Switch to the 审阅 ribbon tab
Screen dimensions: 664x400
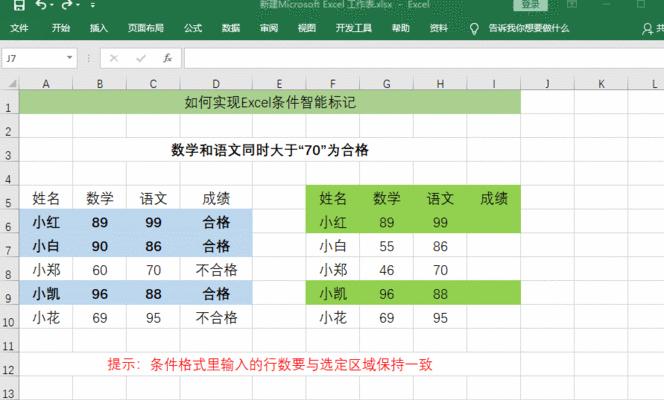coord(269,28)
